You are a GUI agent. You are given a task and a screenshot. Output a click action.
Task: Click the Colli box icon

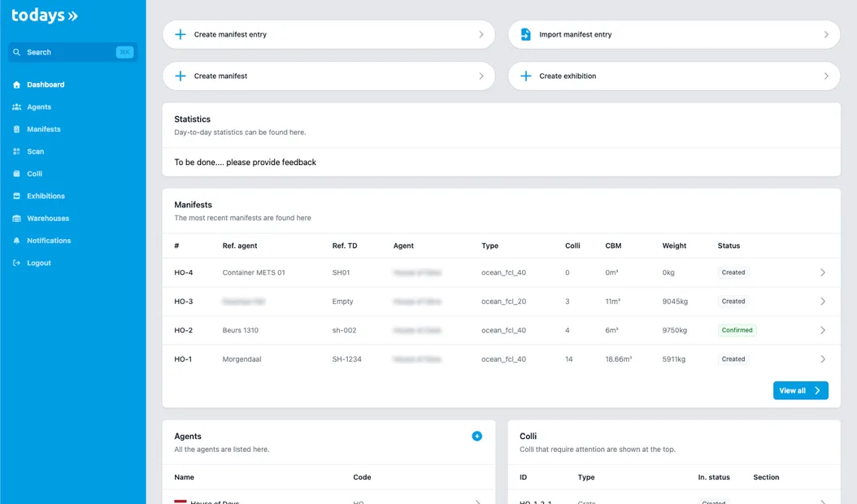tap(16, 174)
